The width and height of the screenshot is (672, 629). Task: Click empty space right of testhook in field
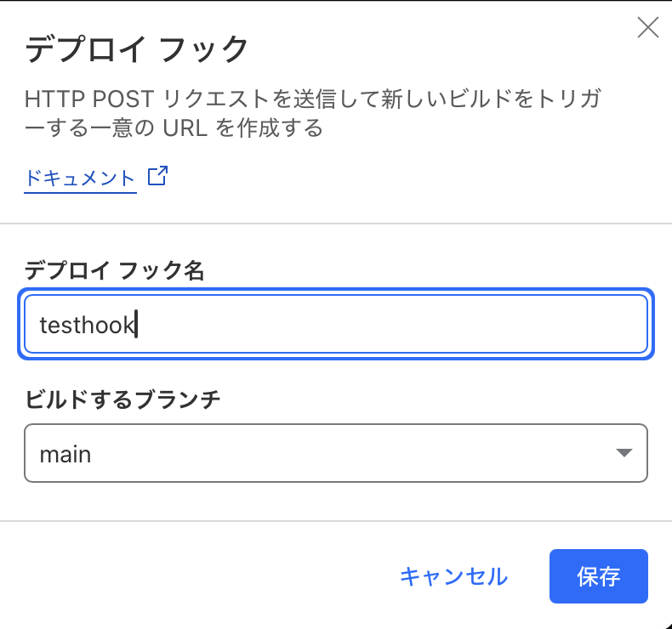tap(391, 325)
